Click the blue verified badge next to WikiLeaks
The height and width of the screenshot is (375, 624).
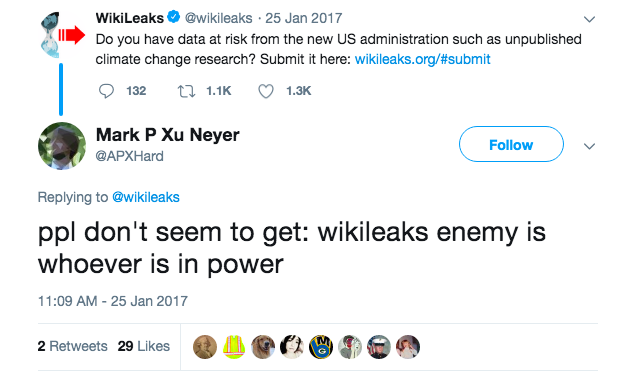click(174, 18)
